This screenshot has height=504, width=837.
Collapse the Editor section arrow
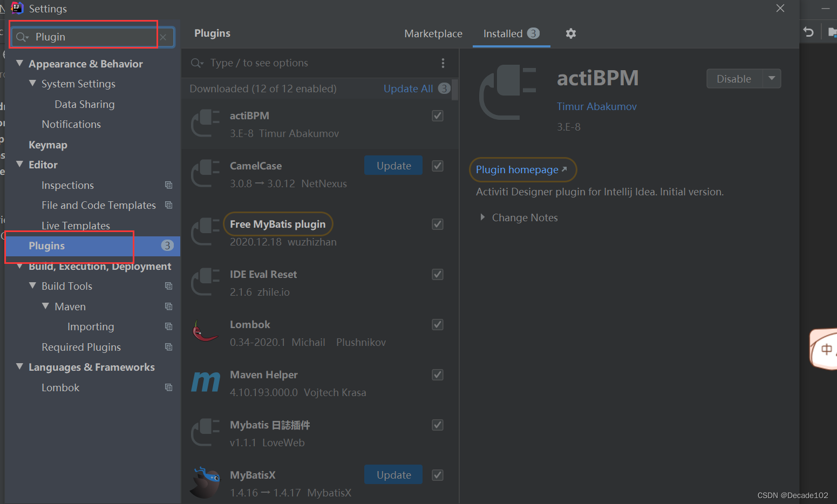(19, 164)
